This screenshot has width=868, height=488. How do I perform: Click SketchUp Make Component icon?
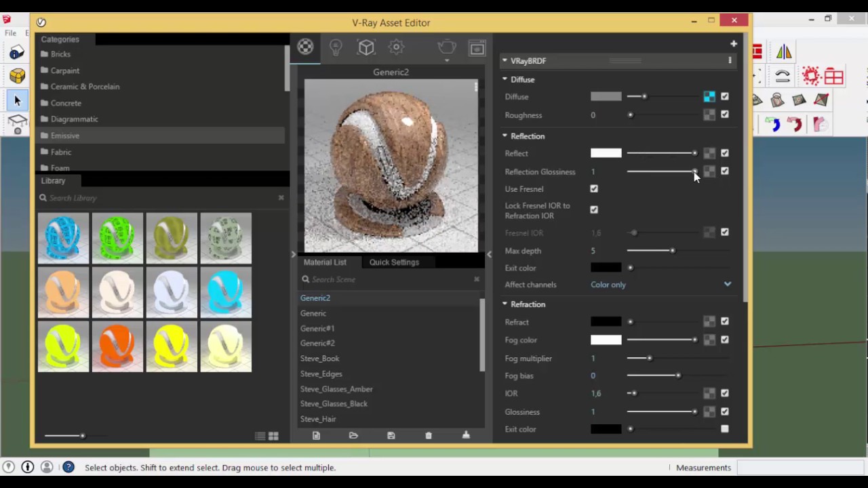pos(17,76)
